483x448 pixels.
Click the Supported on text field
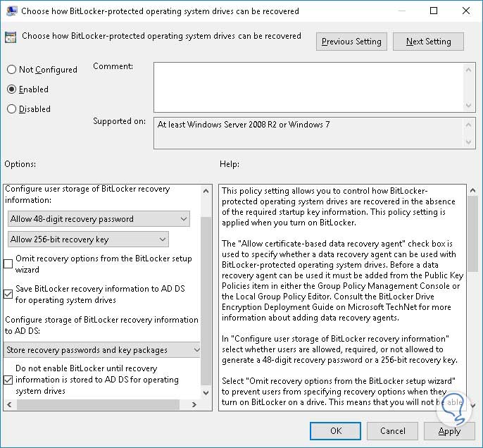point(308,133)
